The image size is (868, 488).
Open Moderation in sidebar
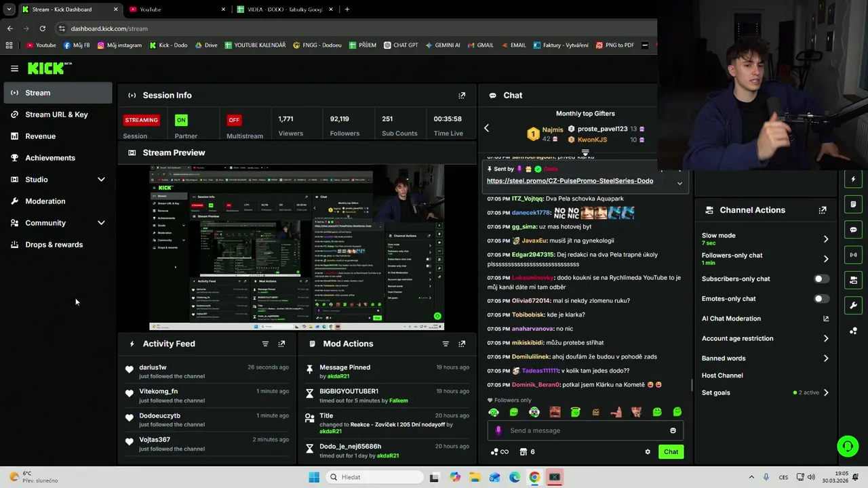[x=58, y=201]
